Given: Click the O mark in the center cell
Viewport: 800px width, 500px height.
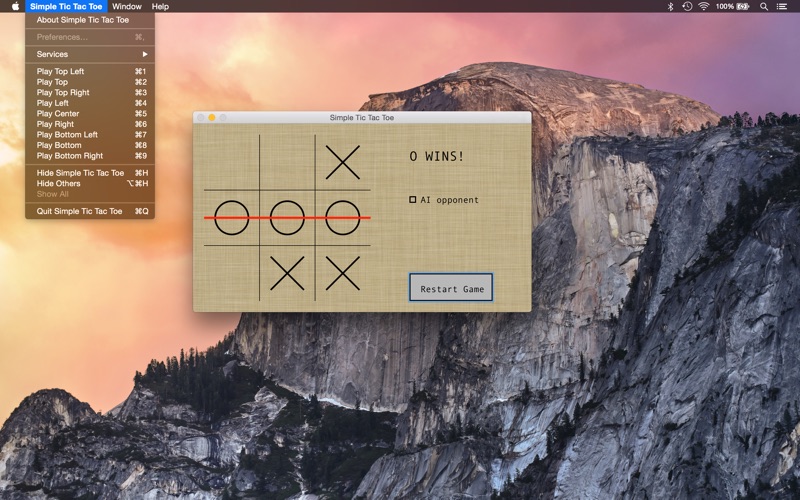Looking at the screenshot, I should click(x=287, y=218).
